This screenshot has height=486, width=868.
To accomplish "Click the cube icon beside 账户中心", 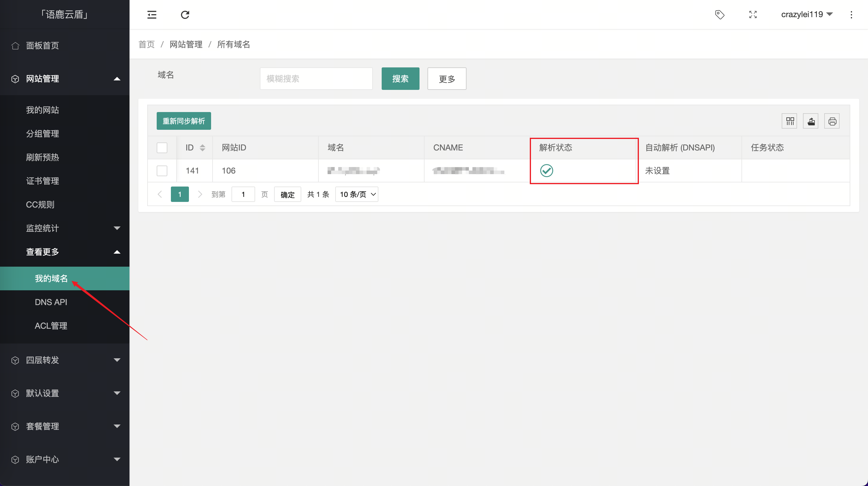I will [15, 459].
